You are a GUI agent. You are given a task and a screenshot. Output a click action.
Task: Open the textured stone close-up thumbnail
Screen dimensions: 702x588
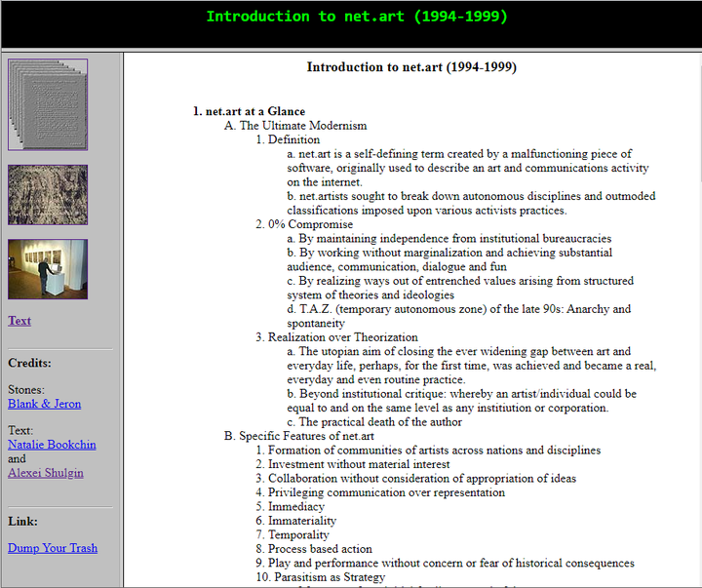48,195
